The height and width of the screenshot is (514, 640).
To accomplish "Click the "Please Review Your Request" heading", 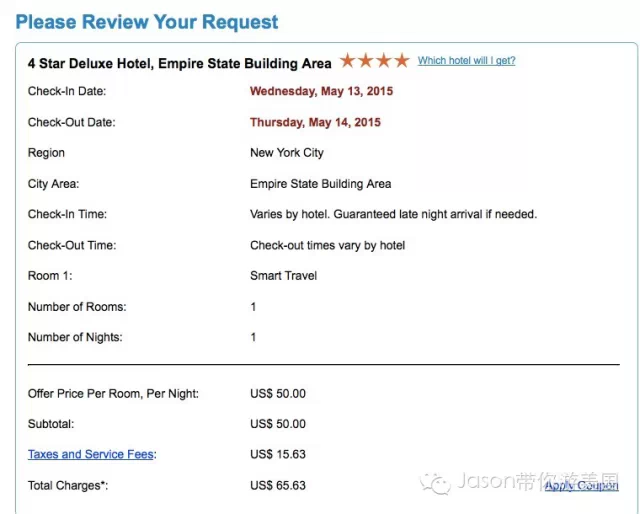I will tap(147, 21).
